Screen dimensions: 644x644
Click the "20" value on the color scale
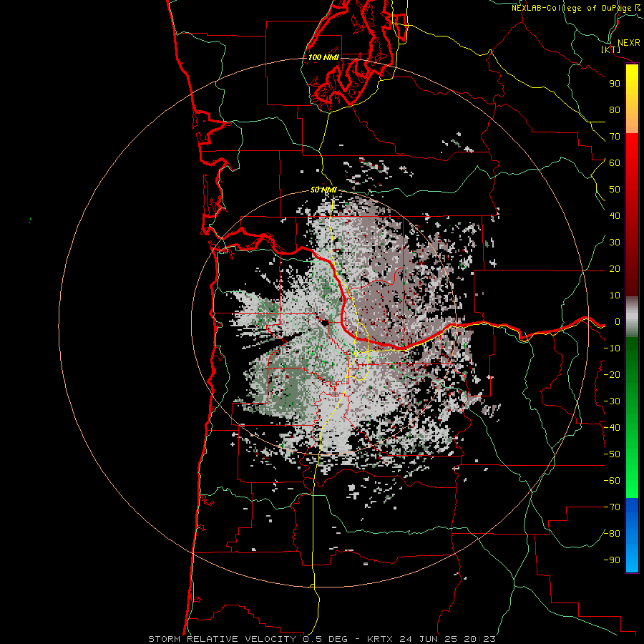pos(615,269)
